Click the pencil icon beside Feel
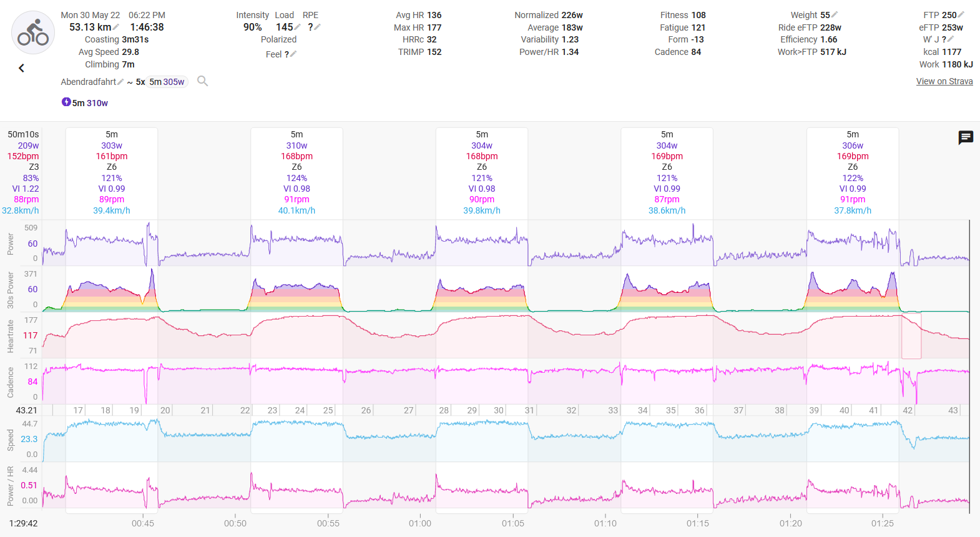 [x=293, y=54]
